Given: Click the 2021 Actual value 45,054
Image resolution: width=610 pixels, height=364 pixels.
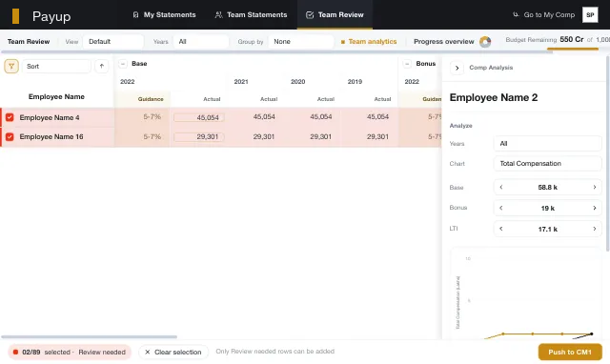Looking at the screenshot, I should 264,116.
